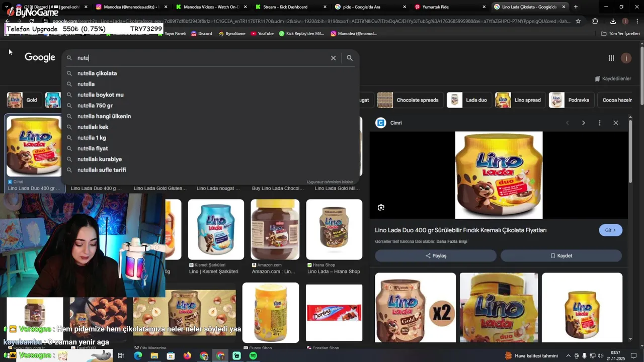The width and height of the screenshot is (644, 362).
Task: Open the Discord bookmark
Action: [x=201, y=34]
